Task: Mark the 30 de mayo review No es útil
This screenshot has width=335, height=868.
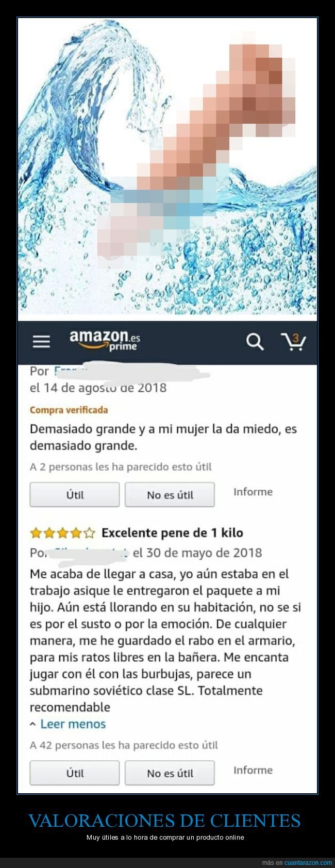Action: (170, 773)
